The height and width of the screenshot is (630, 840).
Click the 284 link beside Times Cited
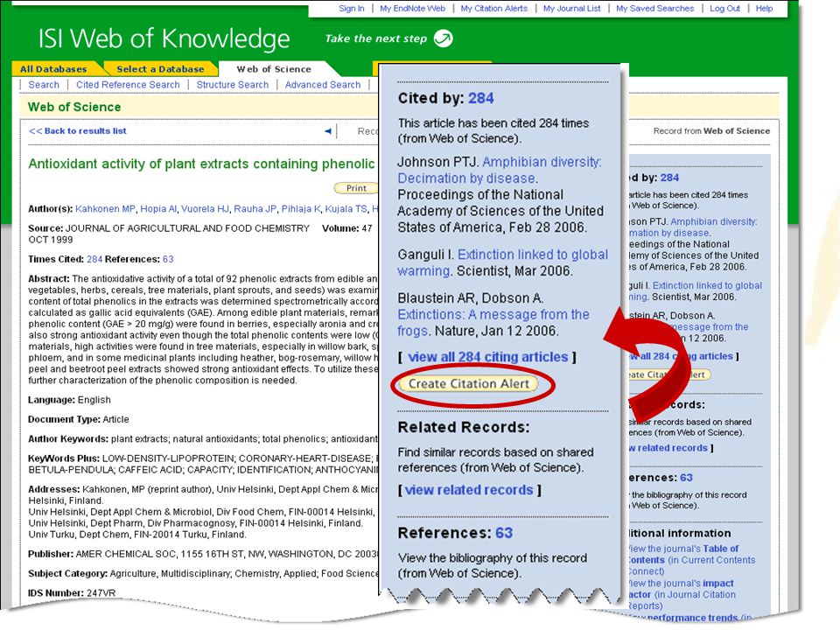click(94, 259)
